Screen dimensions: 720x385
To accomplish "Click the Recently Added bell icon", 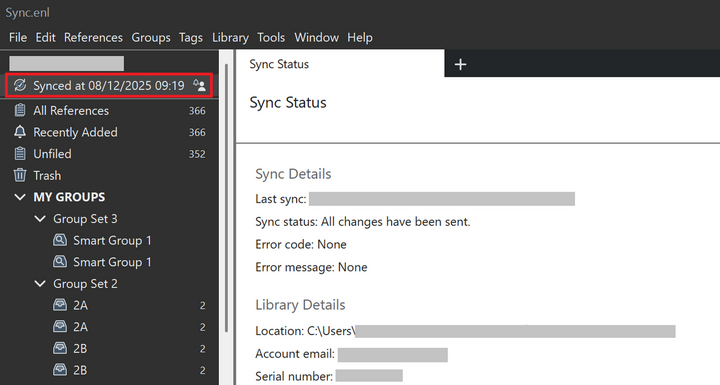I will pos(20,132).
